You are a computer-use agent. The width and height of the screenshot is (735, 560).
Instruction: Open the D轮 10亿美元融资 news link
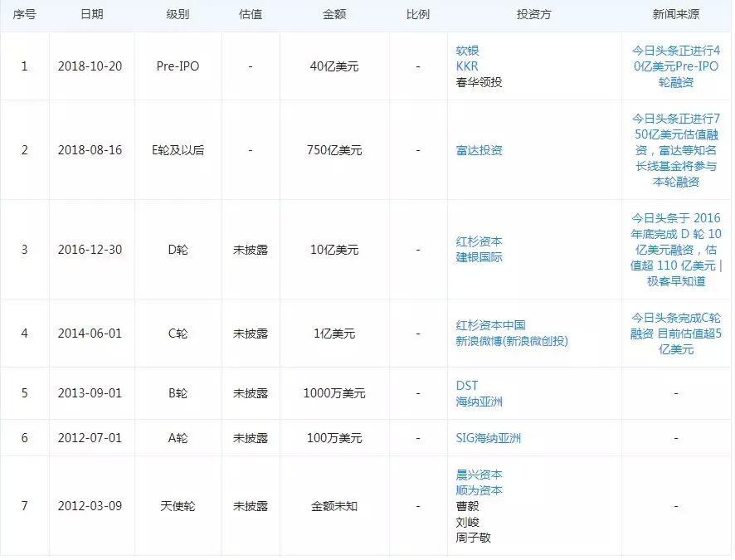tap(677, 250)
